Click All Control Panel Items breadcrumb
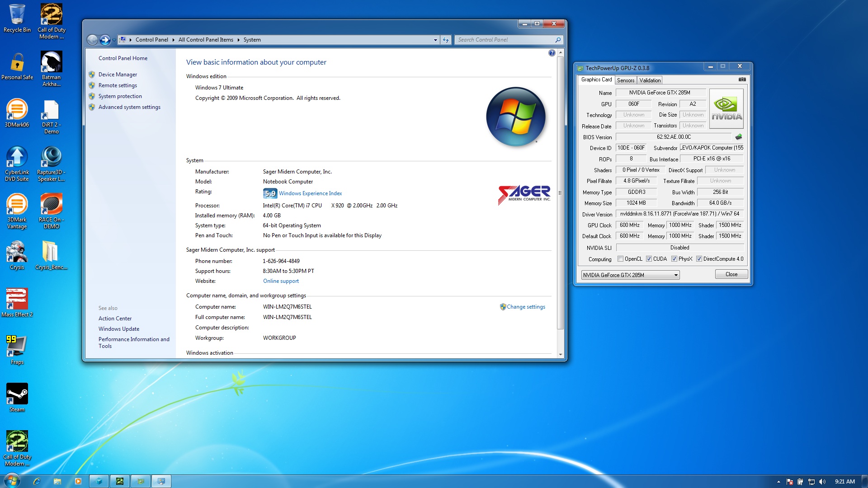 206,40
